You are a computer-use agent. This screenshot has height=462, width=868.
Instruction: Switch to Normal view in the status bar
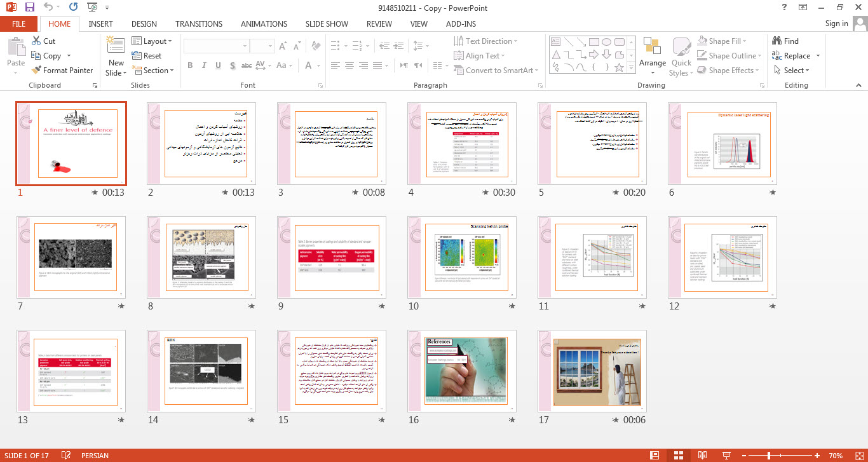[654, 456]
